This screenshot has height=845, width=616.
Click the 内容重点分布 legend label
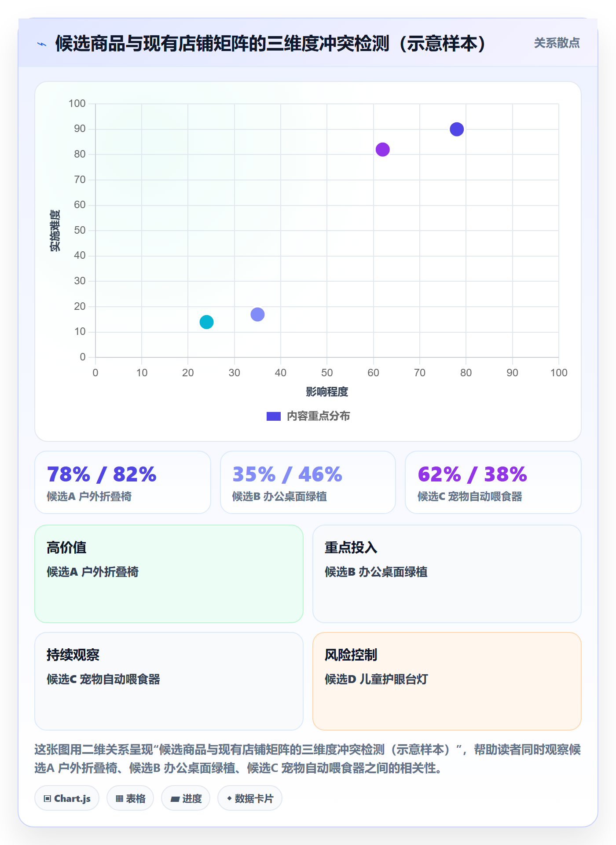pos(318,416)
